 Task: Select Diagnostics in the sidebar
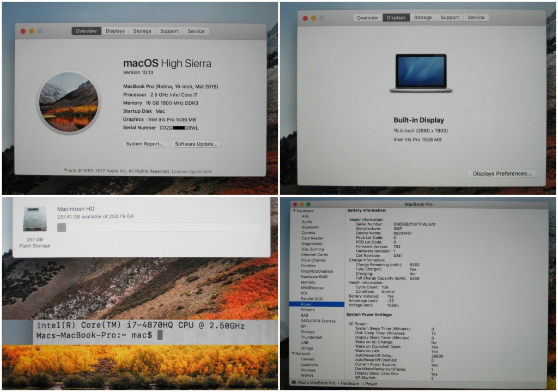tap(312, 244)
